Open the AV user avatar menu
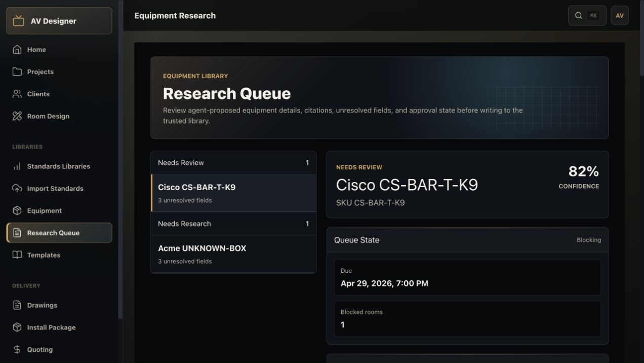Viewport: 644px width, 363px height. click(620, 16)
